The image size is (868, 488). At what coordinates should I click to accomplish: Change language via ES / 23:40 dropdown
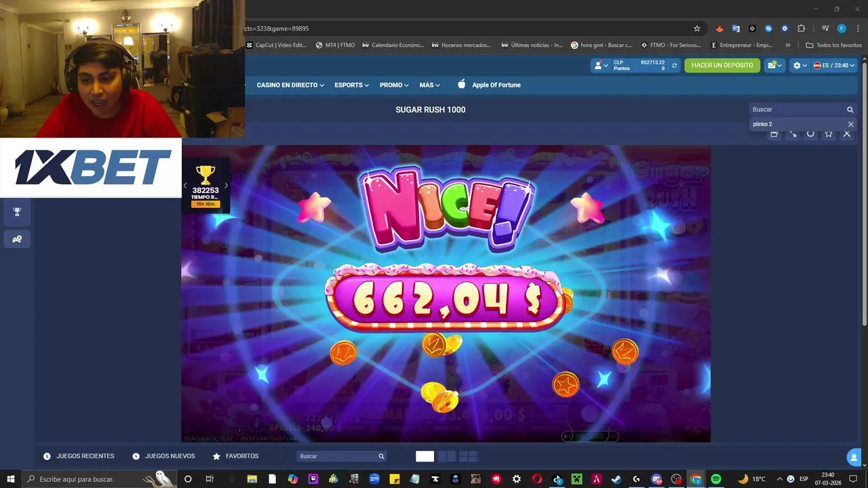point(834,66)
